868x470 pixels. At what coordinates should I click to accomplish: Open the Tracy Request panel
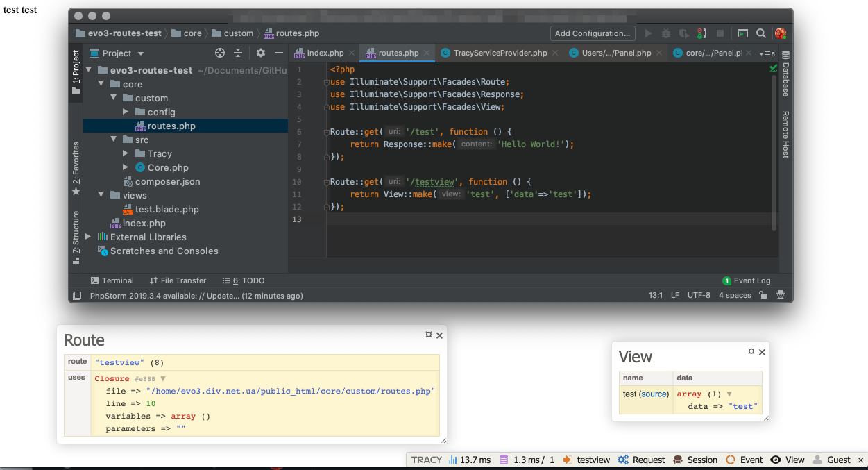(x=642, y=460)
